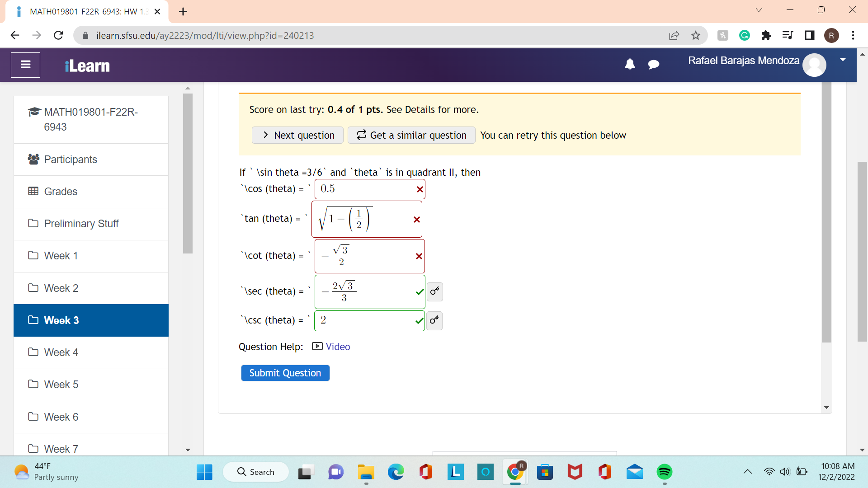Click the notifications bell icon
Image resolution: width=868 pixels, height=488 pixels.
(x=630, y=65)
